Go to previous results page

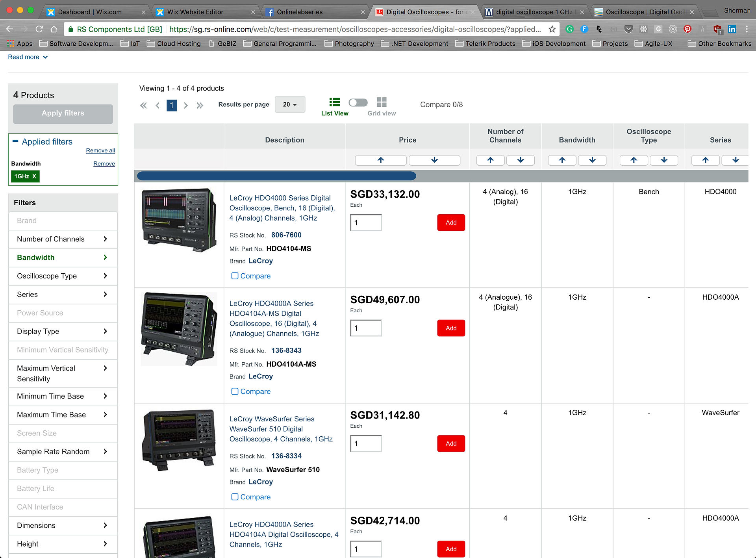coord(157,105)
